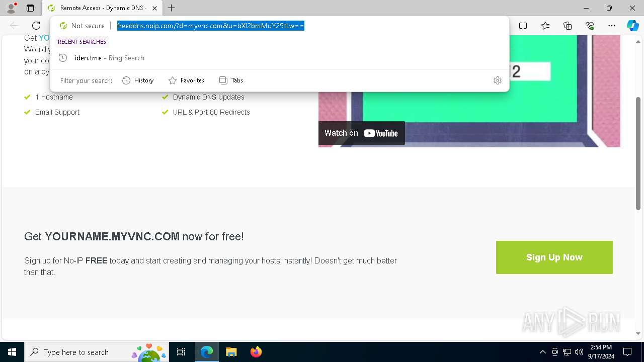The width and height of the screenshot is (644, 362).
Task: Click the scrollbar down arrow
Action: coord(638,333)
